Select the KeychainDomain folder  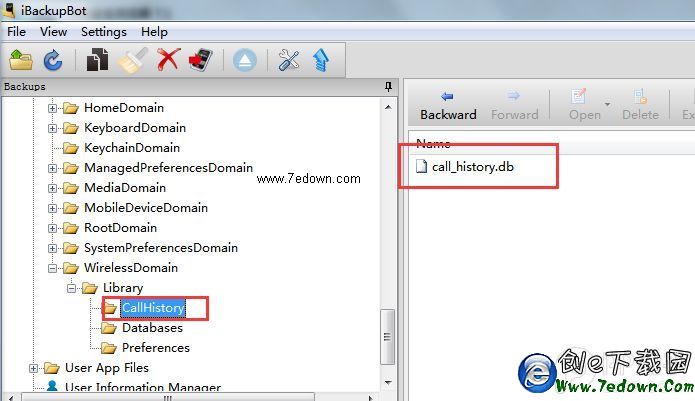[132, 148]
